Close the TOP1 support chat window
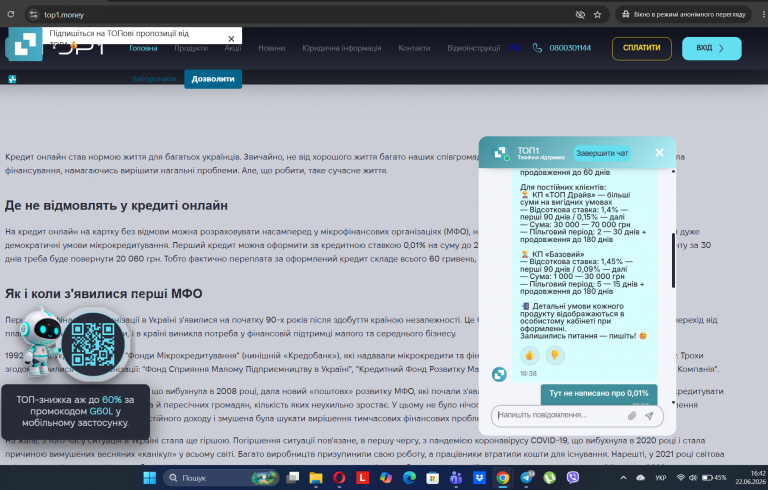768x490 pixels. [x=659, y=153]
